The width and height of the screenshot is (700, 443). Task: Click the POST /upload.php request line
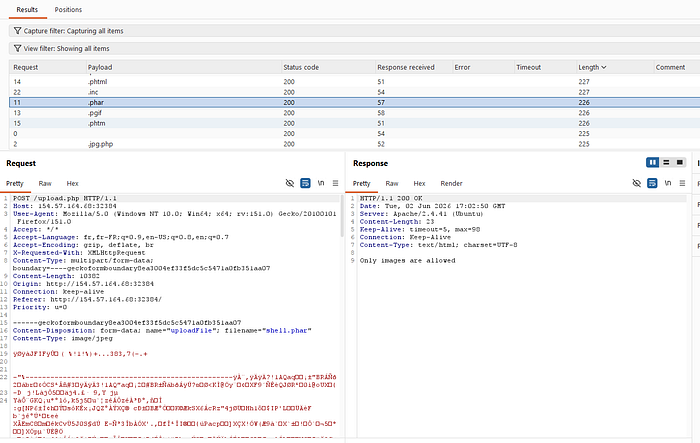tap(65, 198)
